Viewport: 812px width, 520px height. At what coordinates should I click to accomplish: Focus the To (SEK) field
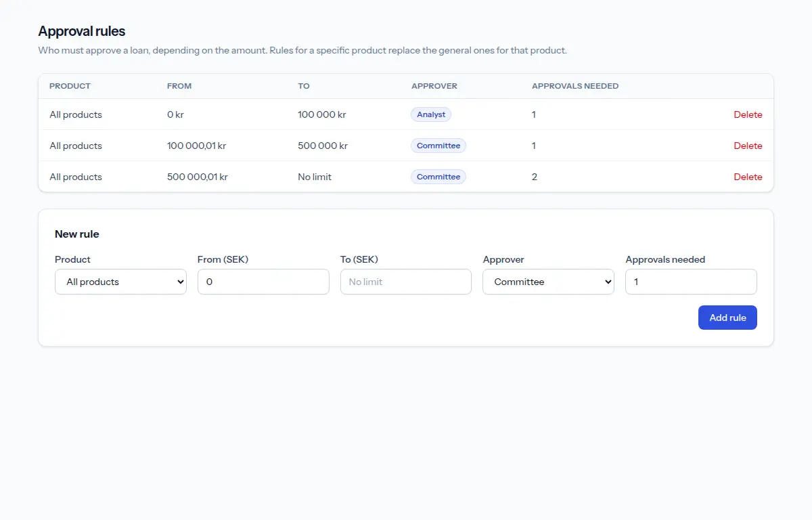click(406, 282)
